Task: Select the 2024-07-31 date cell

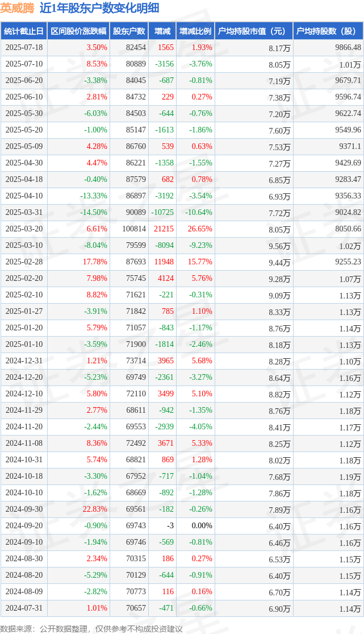Action: 24,608
